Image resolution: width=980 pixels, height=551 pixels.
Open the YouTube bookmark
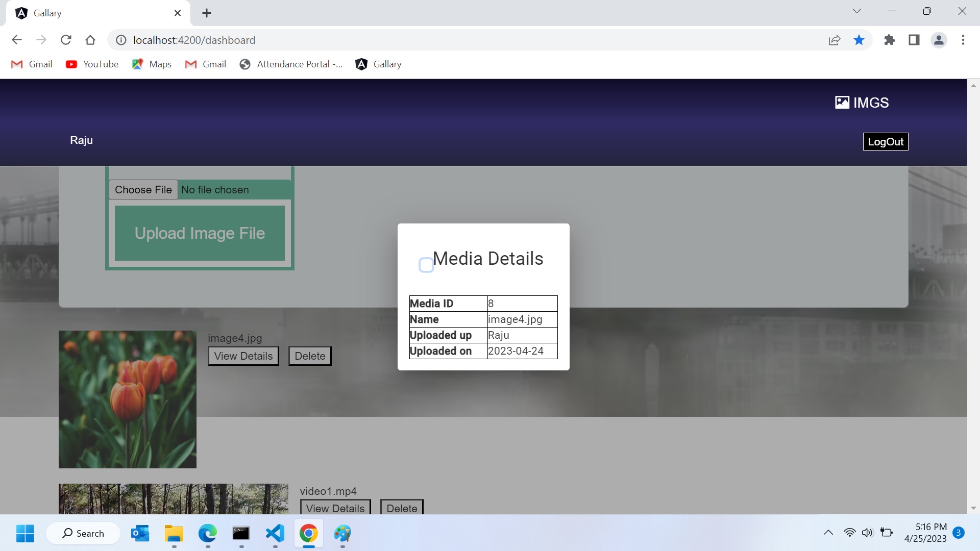click(x=92, y=64)
